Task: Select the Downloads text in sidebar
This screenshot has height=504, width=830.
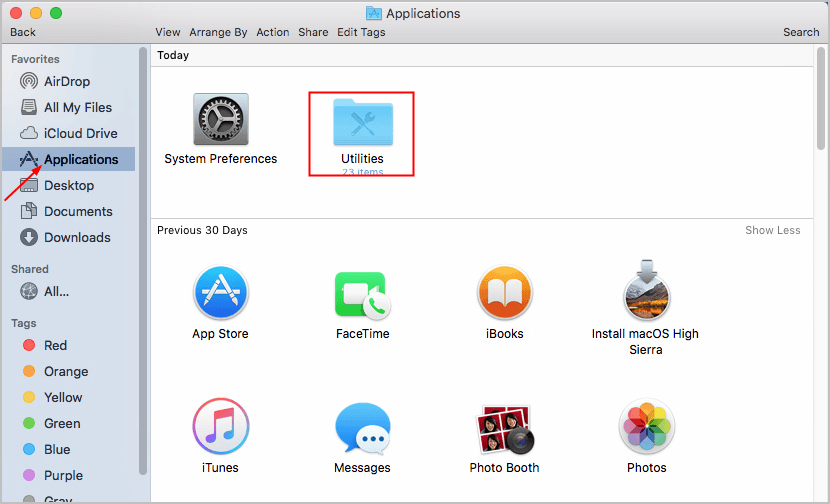Action: (x=77, y=238)
